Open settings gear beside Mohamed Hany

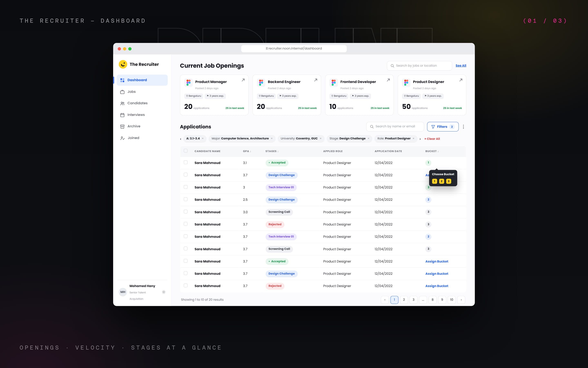(x=164, y=292)
